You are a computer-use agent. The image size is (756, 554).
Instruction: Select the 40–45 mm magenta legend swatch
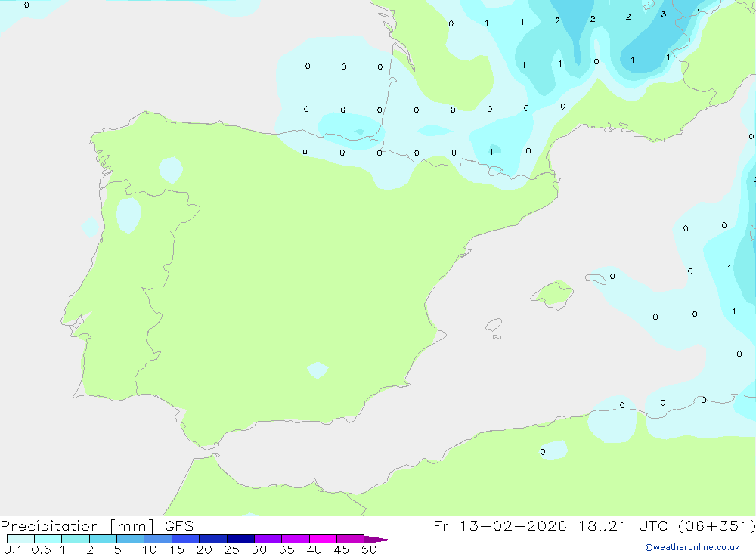323,539
